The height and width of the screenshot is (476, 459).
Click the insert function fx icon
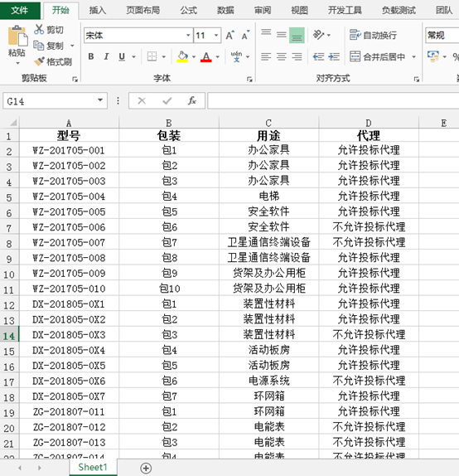(191, 100)
